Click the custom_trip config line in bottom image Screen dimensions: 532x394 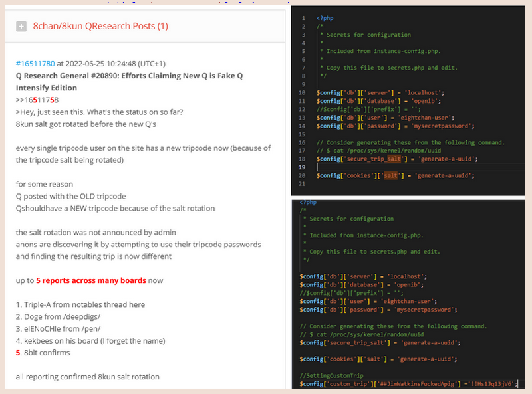pos(408,384)
